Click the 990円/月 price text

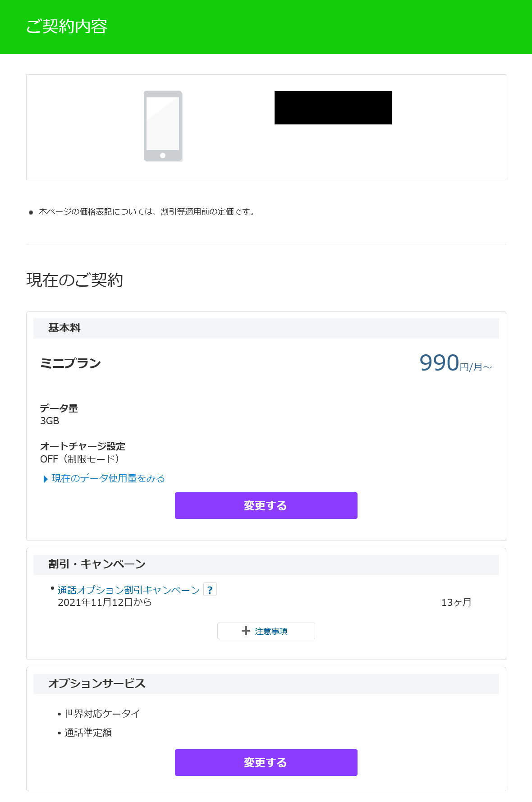coord(455,363)
